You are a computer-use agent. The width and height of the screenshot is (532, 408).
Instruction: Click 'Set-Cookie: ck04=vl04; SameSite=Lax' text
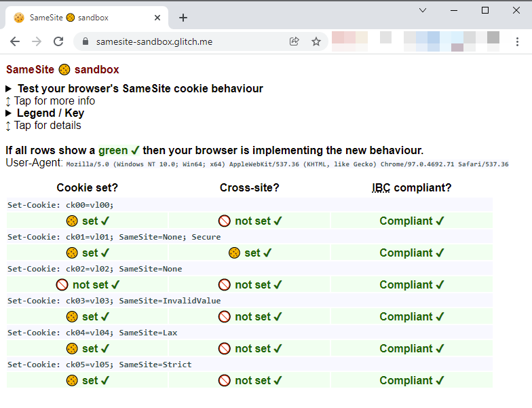[92, 333]
